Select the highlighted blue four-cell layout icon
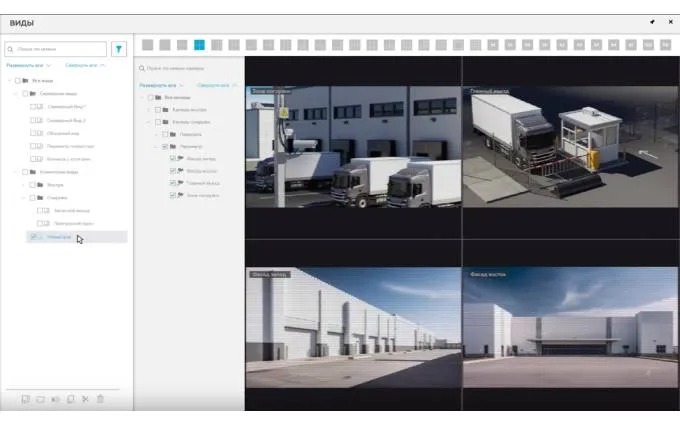Image resolution: width=680 pixels, height=425 pixels. [x=199, y=45]
